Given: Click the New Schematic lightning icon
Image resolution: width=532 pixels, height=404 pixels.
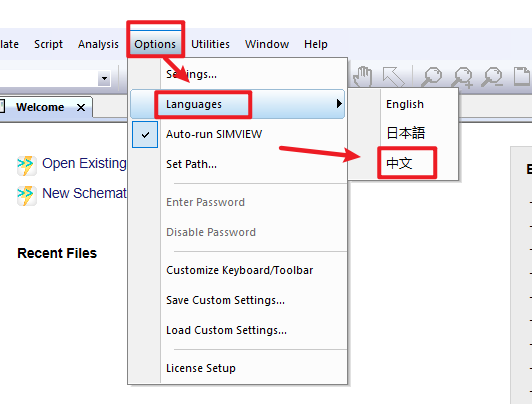Looking at the screenshot, I should click(x=27, y=196).
